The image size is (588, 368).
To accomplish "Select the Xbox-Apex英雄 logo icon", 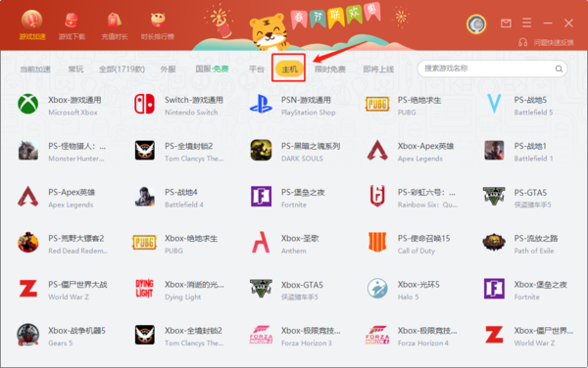I will pos(377,150).
